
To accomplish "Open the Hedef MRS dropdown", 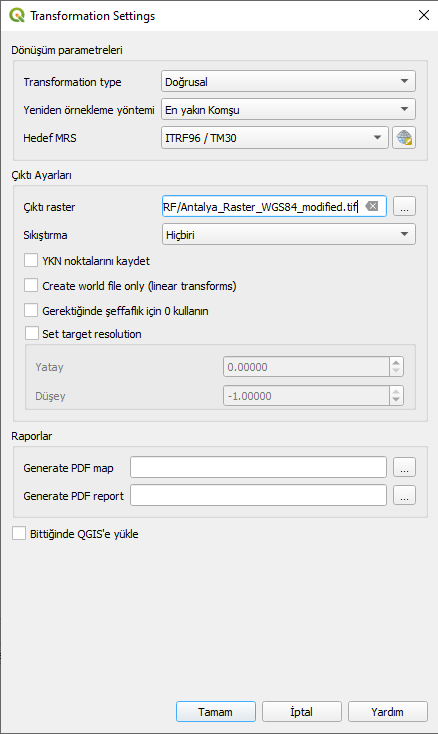I will tap(275, 138).
